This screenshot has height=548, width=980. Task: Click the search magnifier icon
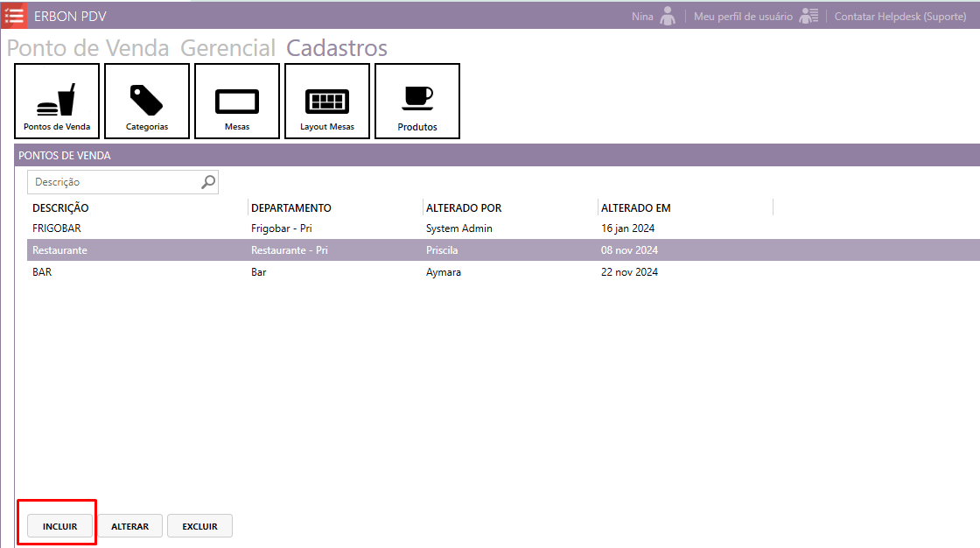click(208, 182)
